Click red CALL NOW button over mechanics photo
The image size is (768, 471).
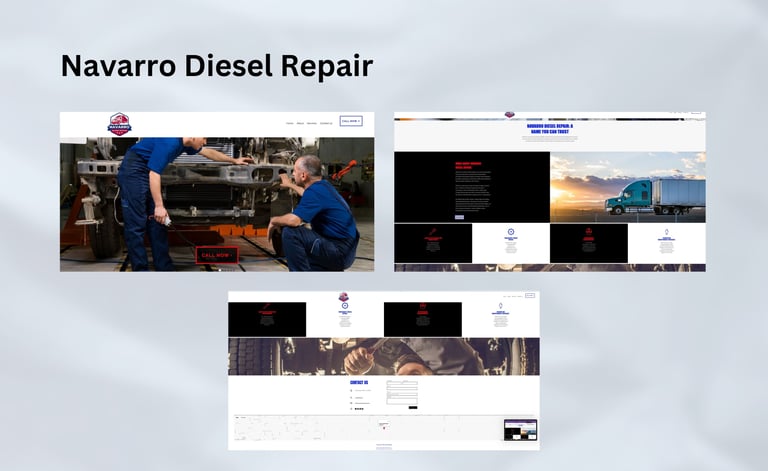217,255
